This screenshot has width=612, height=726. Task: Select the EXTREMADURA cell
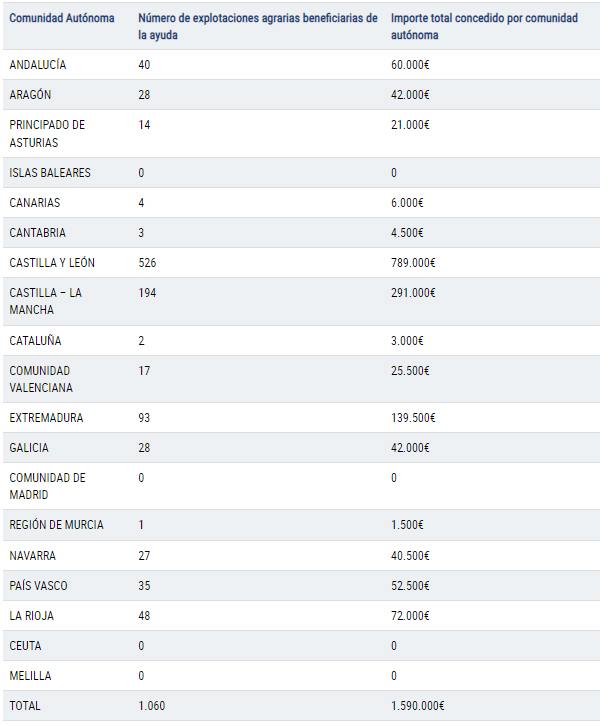coord(46,417)
